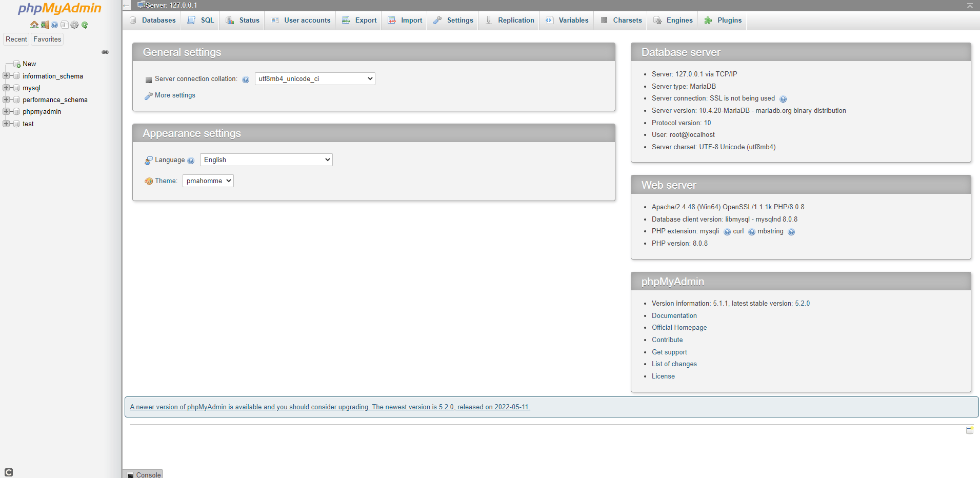Reload navigation panel with green arrow icon

85,25
